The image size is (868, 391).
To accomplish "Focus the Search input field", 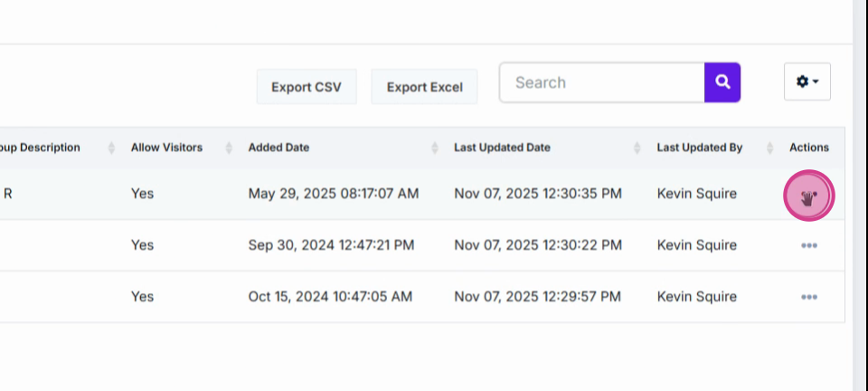I will click(602, 82).
